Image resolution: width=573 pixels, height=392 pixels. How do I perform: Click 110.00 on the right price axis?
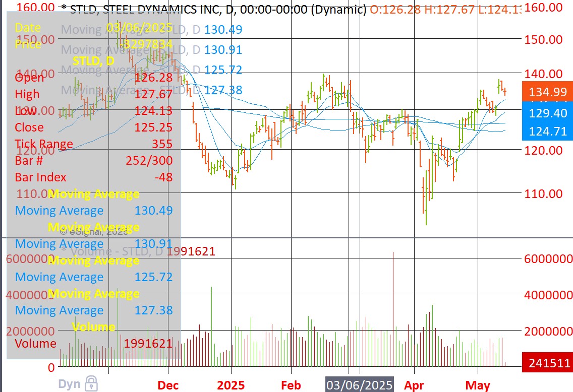543,194
